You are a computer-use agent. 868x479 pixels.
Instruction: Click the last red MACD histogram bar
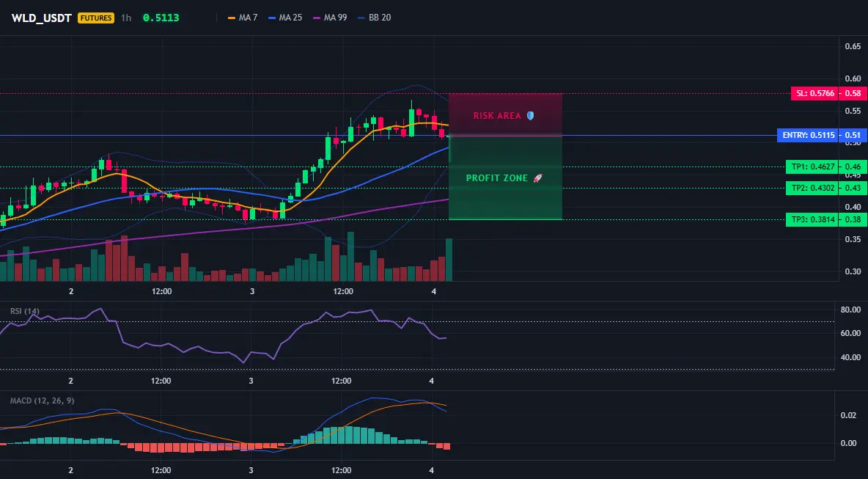pos(446,446)
